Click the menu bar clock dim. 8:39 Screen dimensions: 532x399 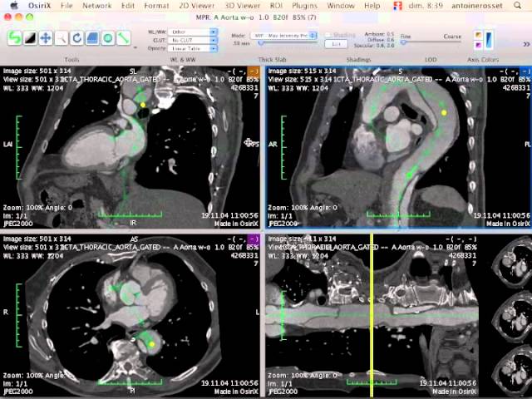click(x=425, y=6)
